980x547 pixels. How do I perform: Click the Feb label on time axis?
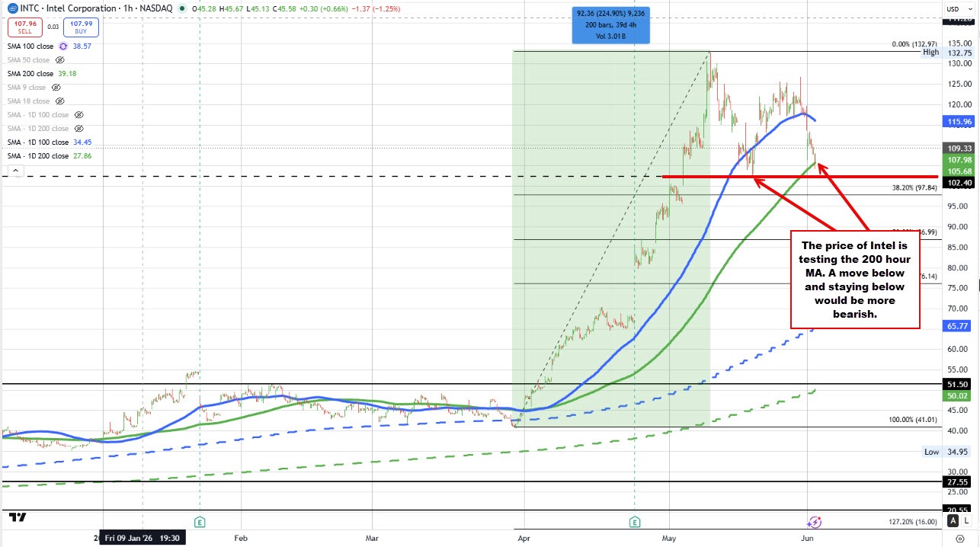pyautogui.click(x=241, y=538)
